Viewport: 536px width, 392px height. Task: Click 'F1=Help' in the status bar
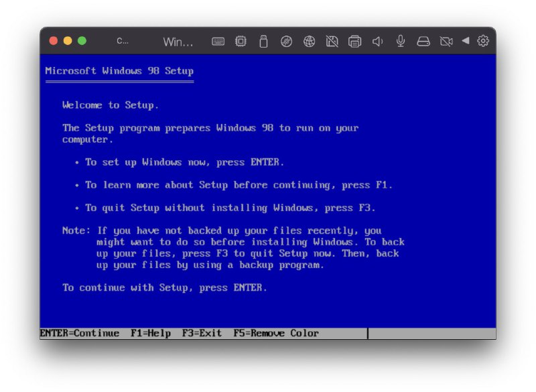[x=151, y=333]
